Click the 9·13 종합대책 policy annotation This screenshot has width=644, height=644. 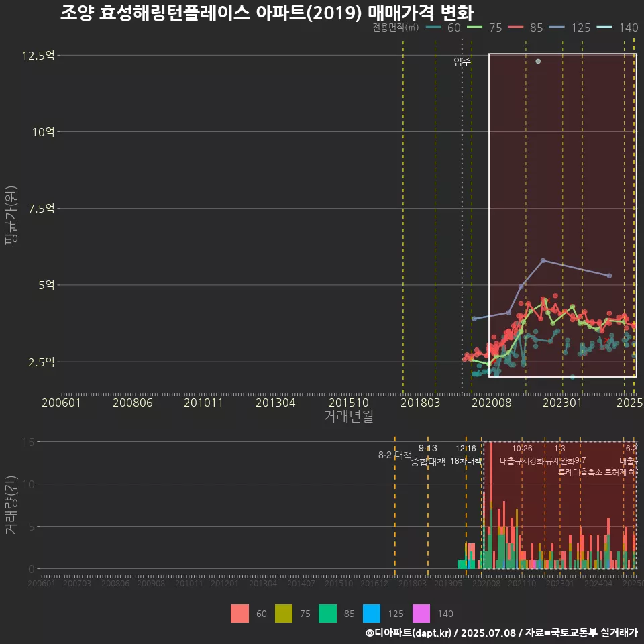427,455
